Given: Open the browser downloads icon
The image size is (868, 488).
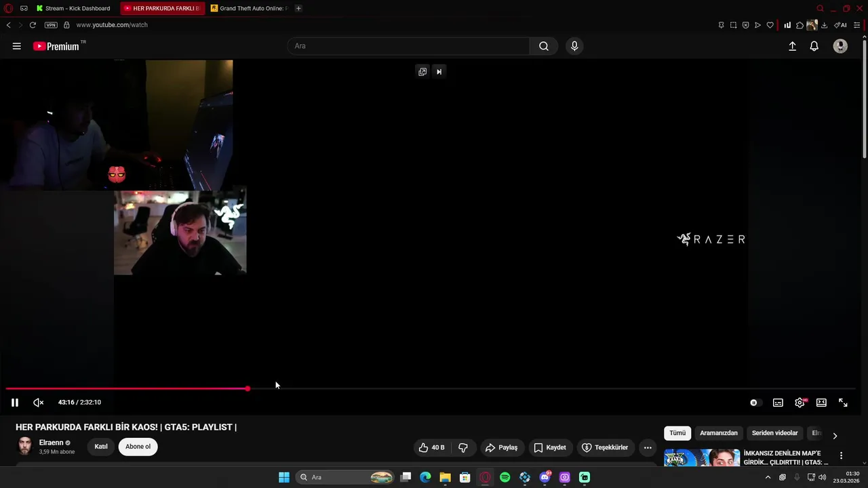Looking at the screenshot, I should tap(824, 25).
